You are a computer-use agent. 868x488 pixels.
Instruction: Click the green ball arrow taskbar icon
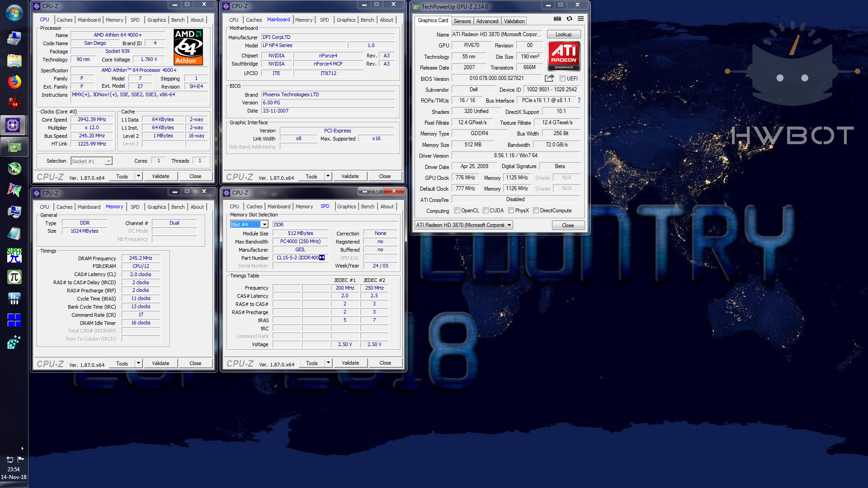pyautogui.click(x=14, y=169)
